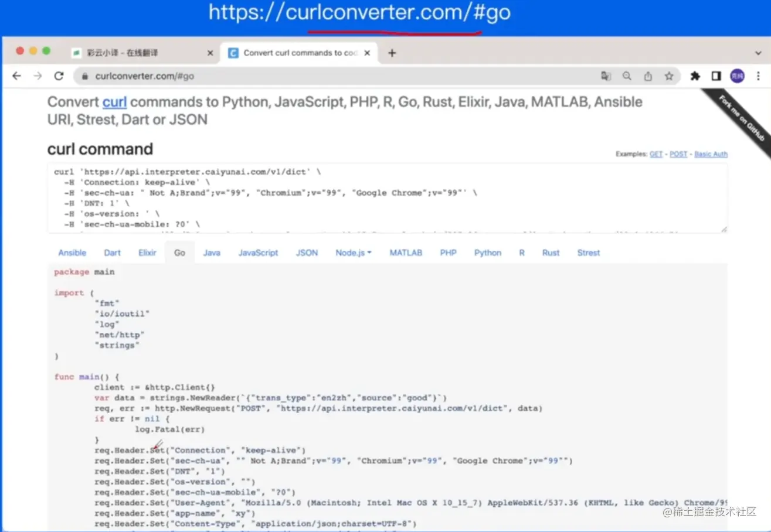The width and height of the screenshot is (771, 532).
Task: Grab the textarea resize handle
Action: point(724,229)
